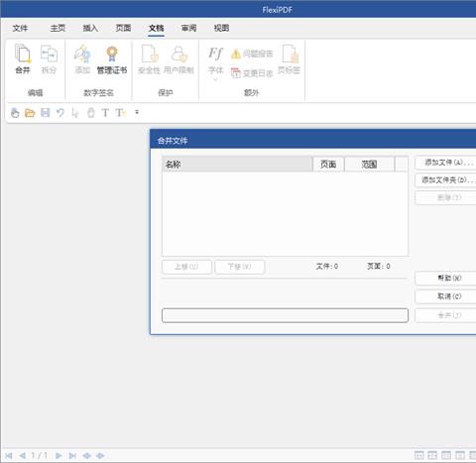Click the go forward view arrow in status bar
Image resolution: width=476 pixels, height=463 pixels.
(100, 456)
